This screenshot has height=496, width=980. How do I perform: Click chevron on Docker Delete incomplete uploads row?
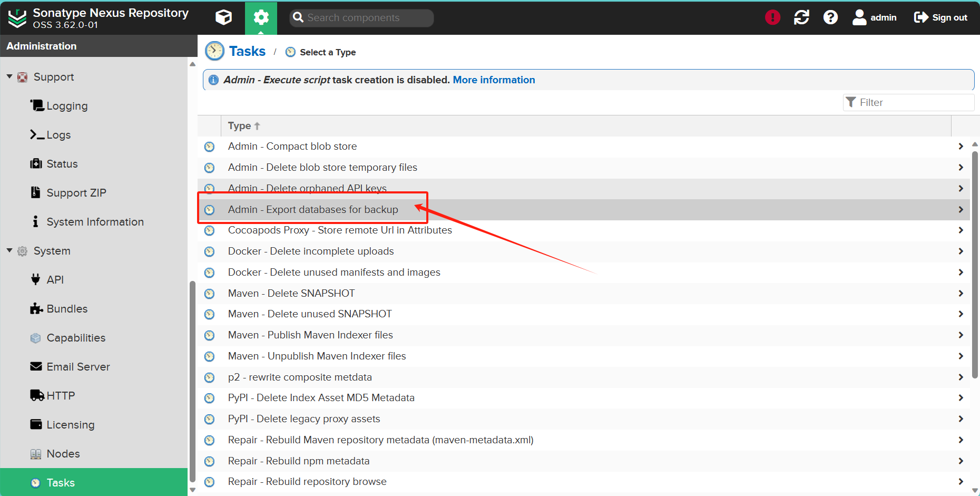961,251
